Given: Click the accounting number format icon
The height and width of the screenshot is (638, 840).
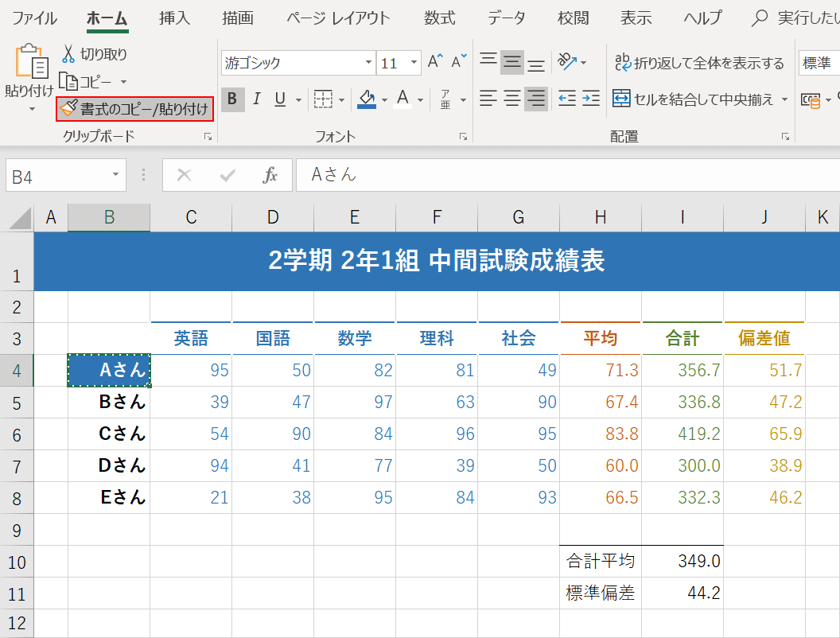Looking at the screenshot, I should tap(810, 99).
